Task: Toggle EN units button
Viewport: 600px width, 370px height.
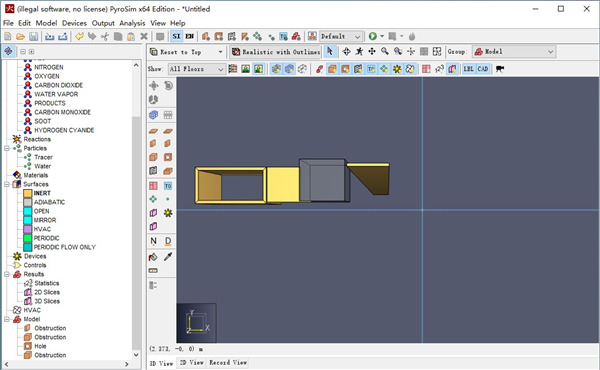Action: (x=189, y=36)
